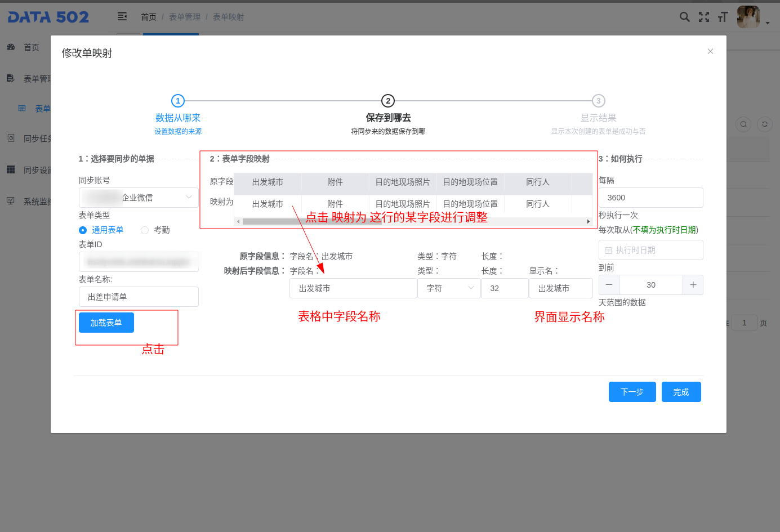Select the 考勤 radio option

(145, 230)
